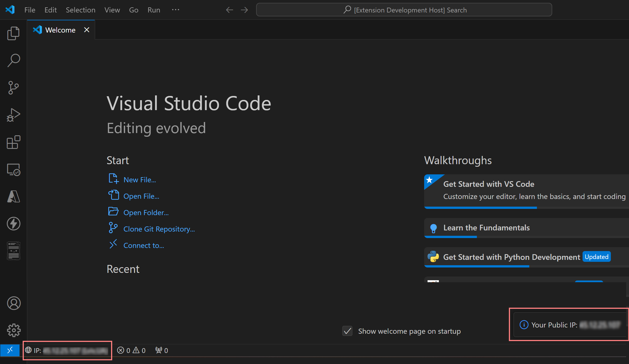Open the Remote Explorer view
Screen dimensions: 629x364
coord(13,169)
